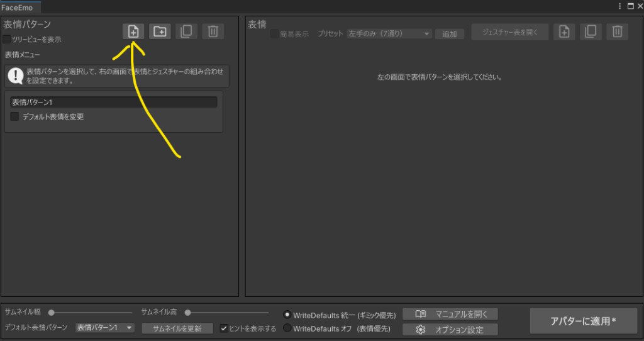Screen dimensions: 644x341
Task: Click the サムネイルを更新 button
Action: click(x=177, y=328)
